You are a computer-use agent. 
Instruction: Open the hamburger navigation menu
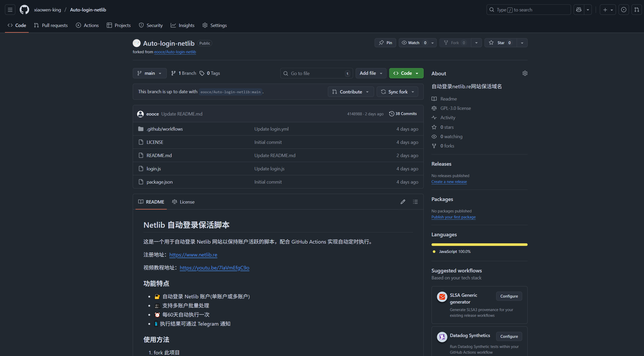[x=10, y=10]
